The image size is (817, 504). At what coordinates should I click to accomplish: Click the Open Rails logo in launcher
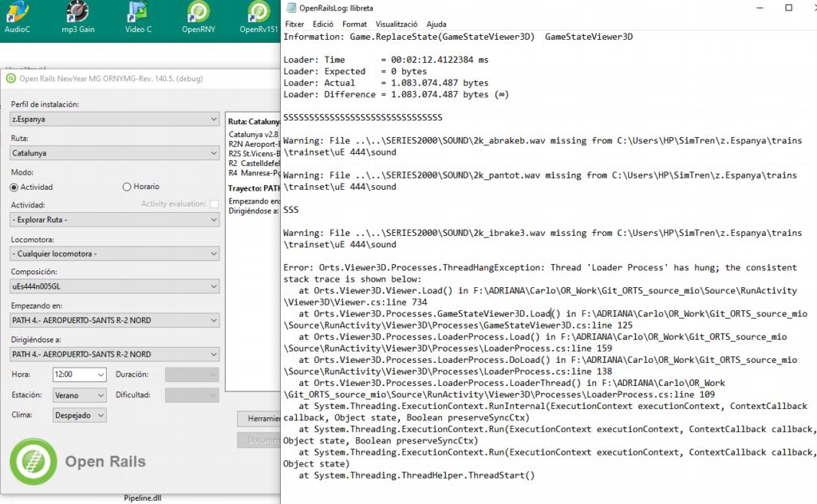tap(34, 462)
